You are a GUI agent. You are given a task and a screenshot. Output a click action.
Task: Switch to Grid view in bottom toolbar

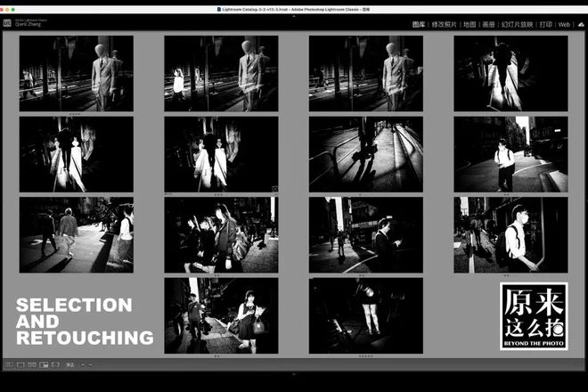click(x=10, y=364)
